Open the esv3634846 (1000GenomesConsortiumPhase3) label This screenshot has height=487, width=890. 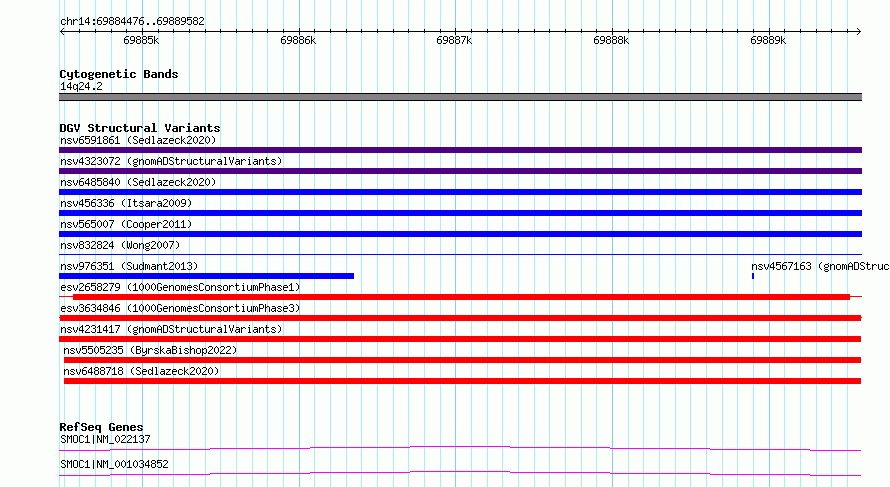pos(180,308)
